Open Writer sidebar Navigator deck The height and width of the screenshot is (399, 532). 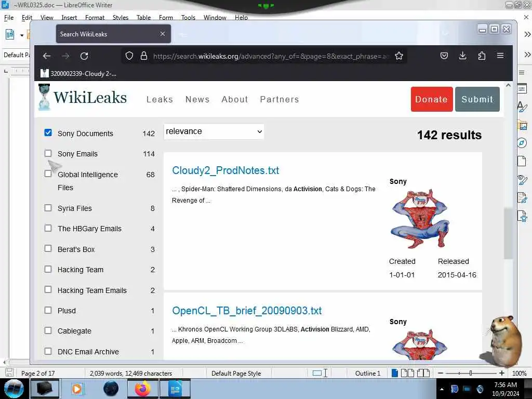coord(522,143)
